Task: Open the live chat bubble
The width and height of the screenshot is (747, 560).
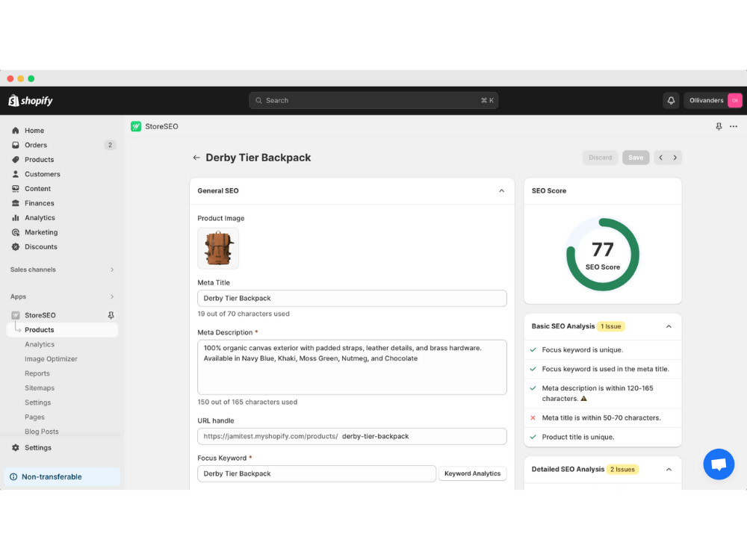Action: (719, 464)
